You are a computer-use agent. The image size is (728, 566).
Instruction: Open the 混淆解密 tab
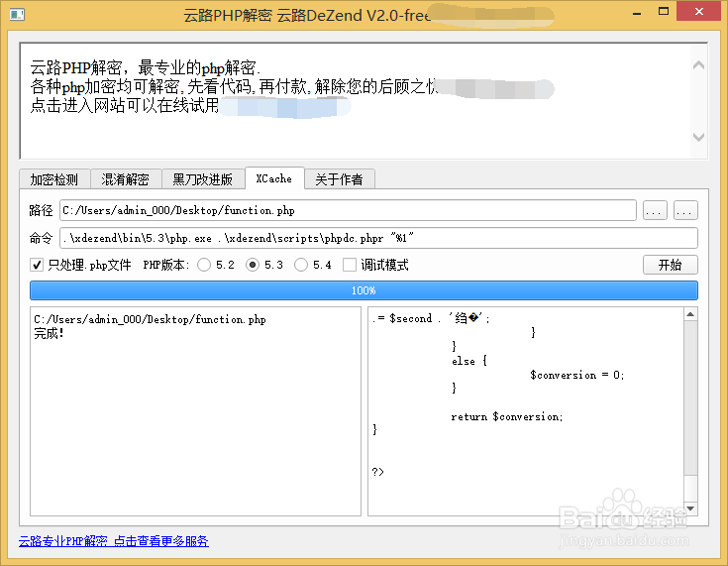click(126, 179)
